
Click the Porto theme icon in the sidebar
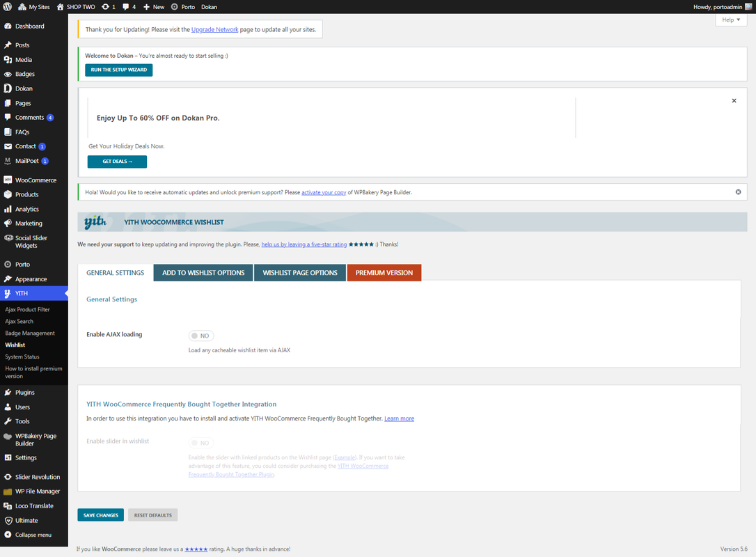point(8,265)
